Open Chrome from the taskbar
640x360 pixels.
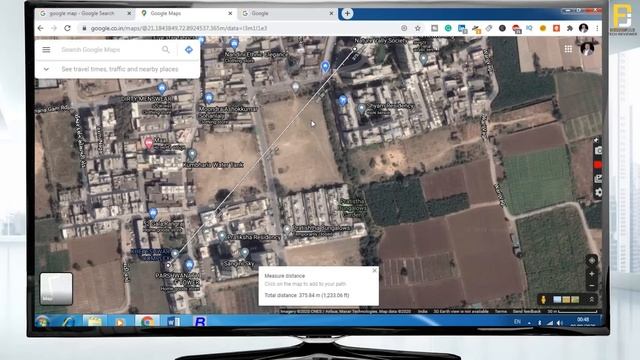147,322
